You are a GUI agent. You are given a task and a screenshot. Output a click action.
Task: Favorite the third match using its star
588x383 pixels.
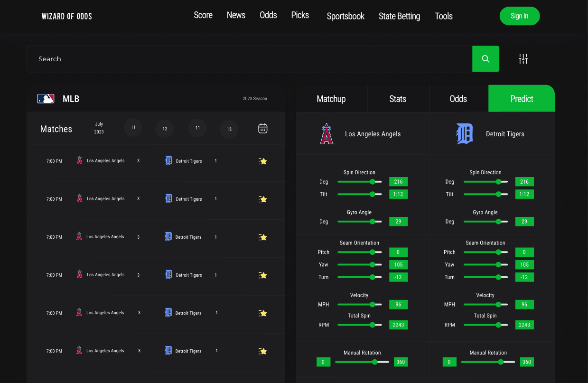pyautogui.click(x=262, y=237)
